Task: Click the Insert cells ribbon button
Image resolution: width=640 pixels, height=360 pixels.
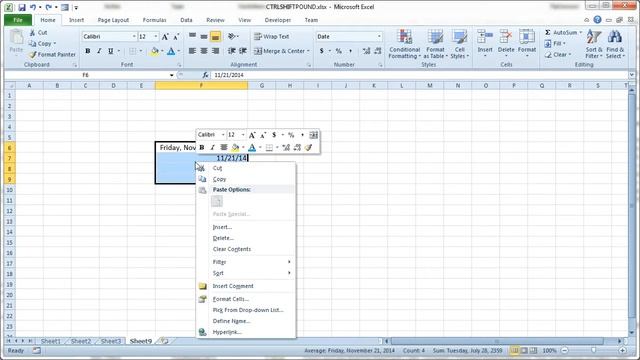Action: point(485,43)
